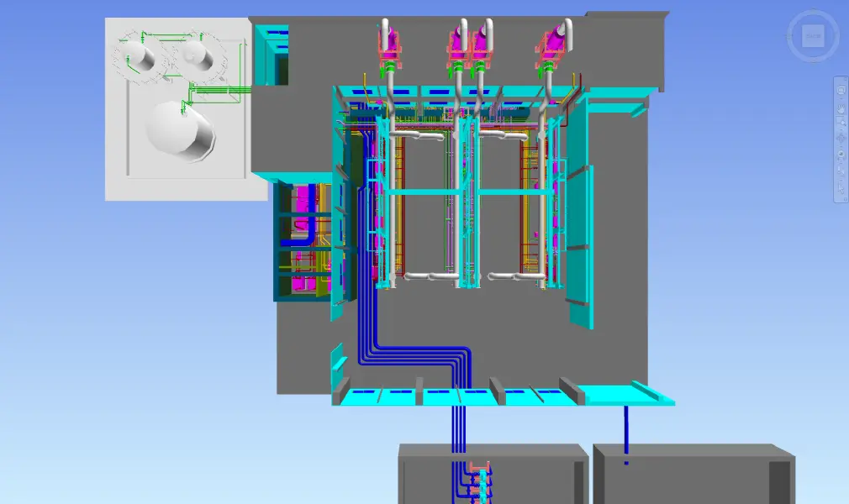849x504 pixels.
Task: Activate the Look Around tool
Action: coord(841,155)
